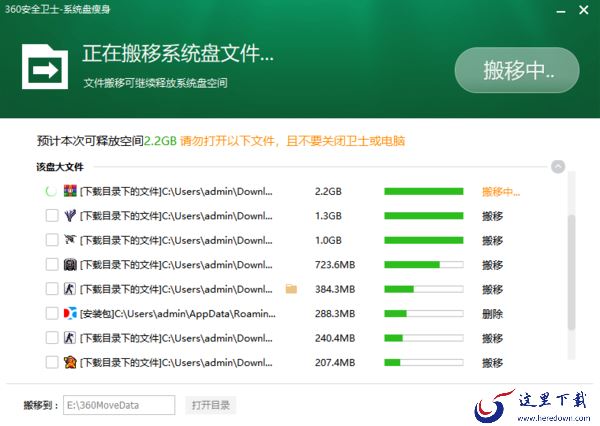600x426 pixels.
Task: Click the green 2.2GB estimated space value
Action: [160, 141]
